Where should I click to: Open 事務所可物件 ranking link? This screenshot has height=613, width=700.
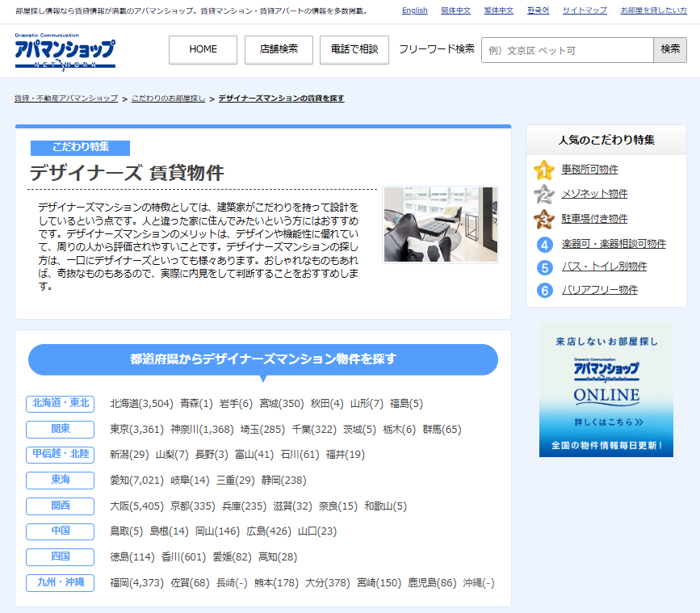pyautogui.click(x=589, y=170)
